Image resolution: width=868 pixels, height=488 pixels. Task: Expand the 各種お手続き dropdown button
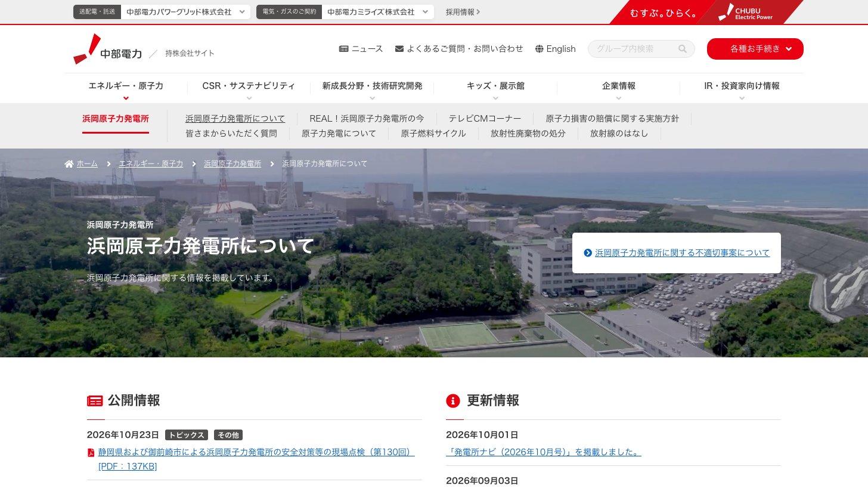click(x=755, y=49)
